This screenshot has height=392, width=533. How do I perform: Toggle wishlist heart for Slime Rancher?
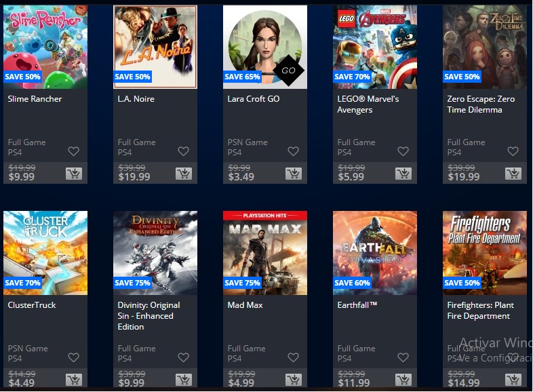click(x=73, y=151)
